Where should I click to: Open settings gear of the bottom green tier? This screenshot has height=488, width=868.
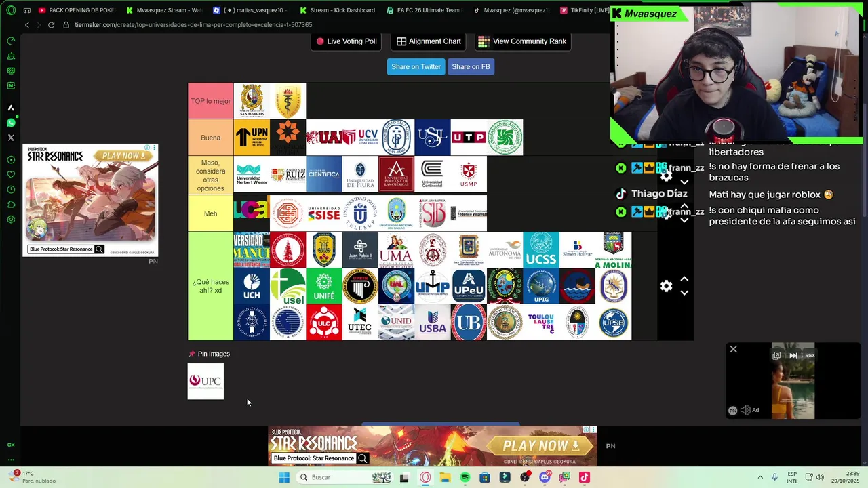666,286
